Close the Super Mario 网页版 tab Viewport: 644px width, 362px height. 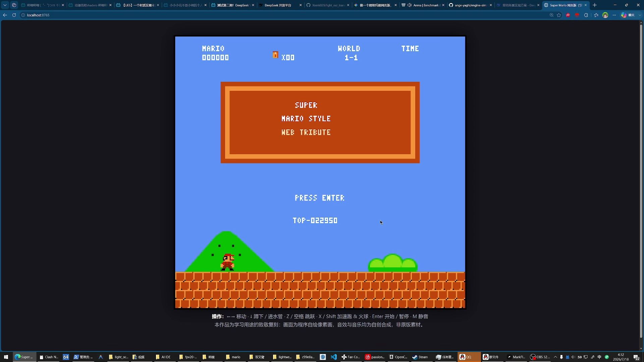(x=586, y=5)
